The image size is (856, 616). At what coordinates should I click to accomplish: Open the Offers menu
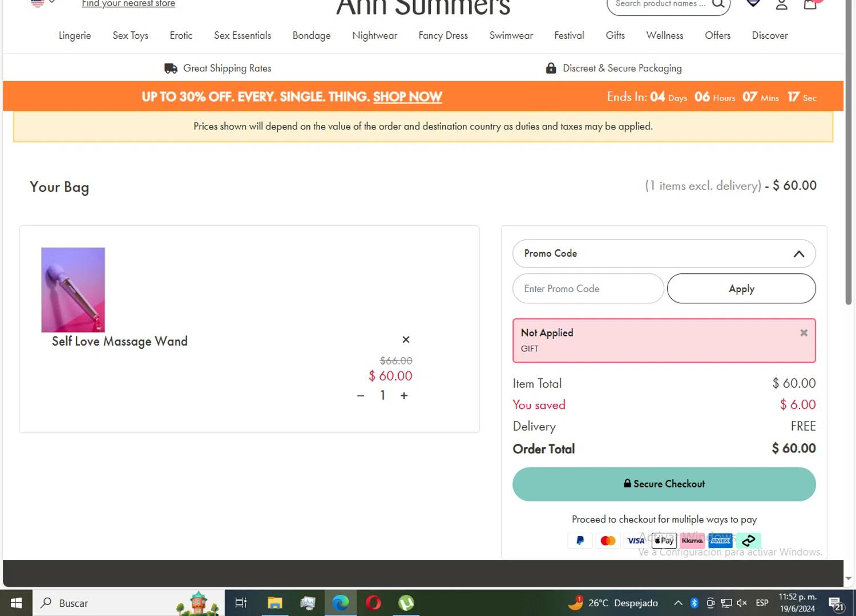[x=717, y=35]
